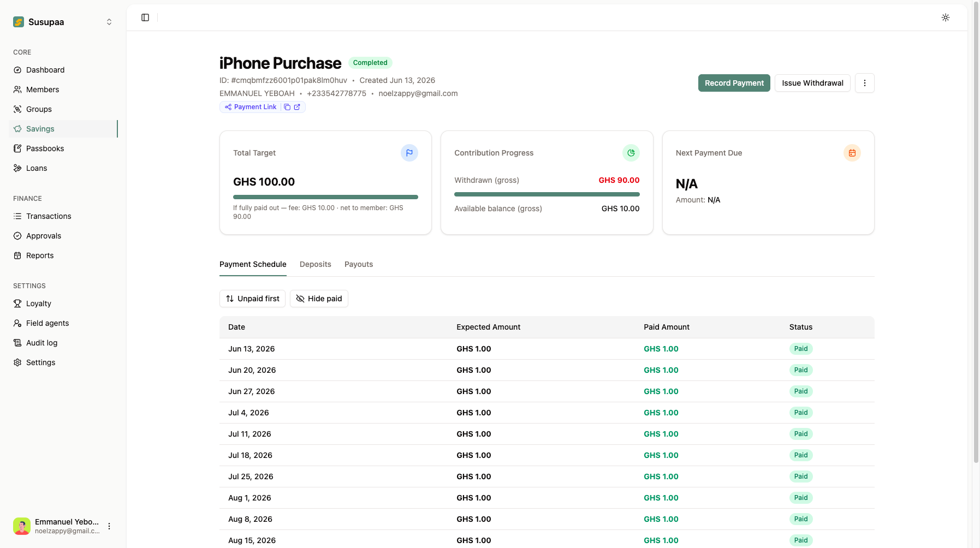Switch to the Deposits tab
The width and height of the screenshot is (980, 548).
(316, 264)
